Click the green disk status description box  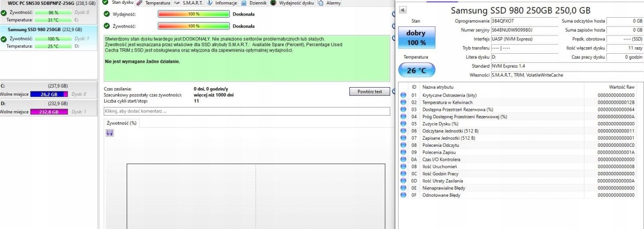[x=246, y=58]
